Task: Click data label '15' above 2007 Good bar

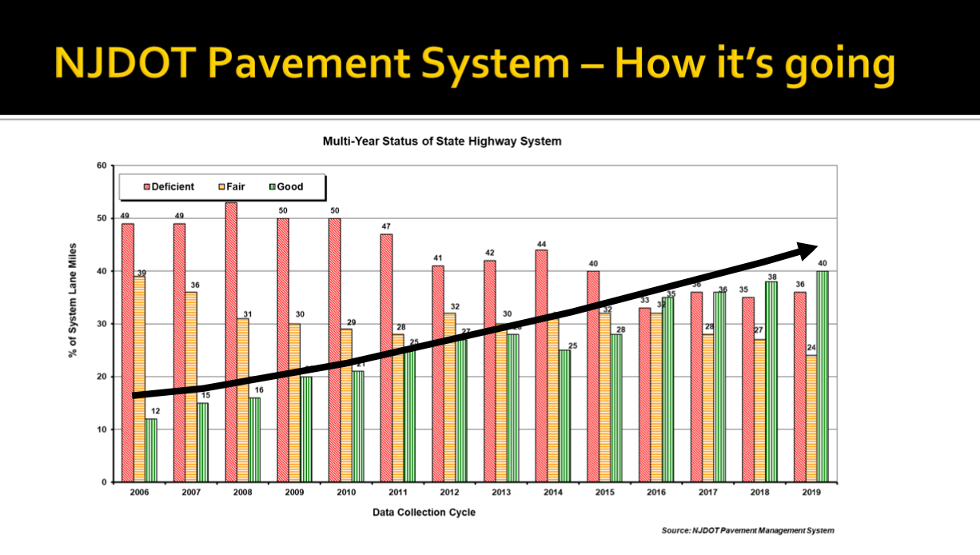Action: [x=208, y=395]
